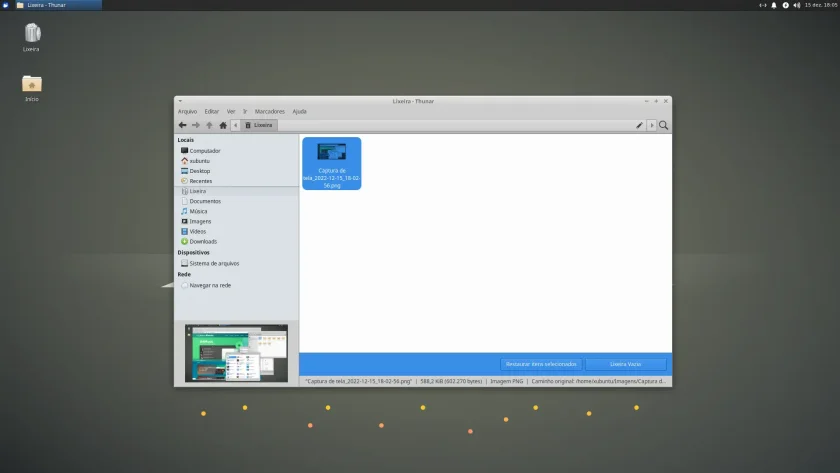This screenshot has height=473, width=840.
Task: Click the panel clock showing 18:05
Action: point(821,5)
